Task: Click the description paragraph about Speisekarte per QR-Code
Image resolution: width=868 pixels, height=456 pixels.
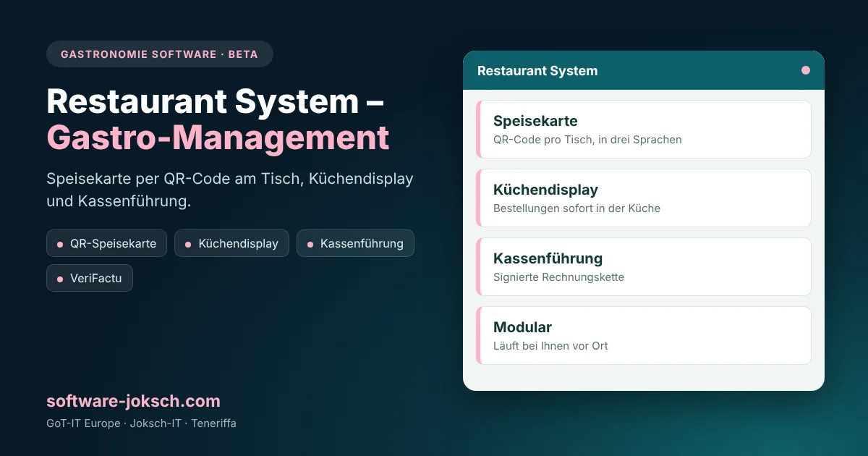Action: [x=230, y=190]
